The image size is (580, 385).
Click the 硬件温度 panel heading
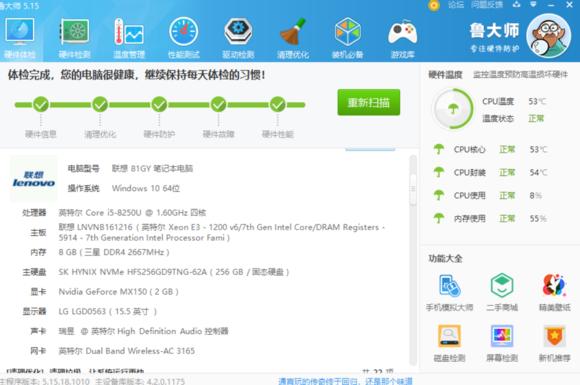coord(445,75)
